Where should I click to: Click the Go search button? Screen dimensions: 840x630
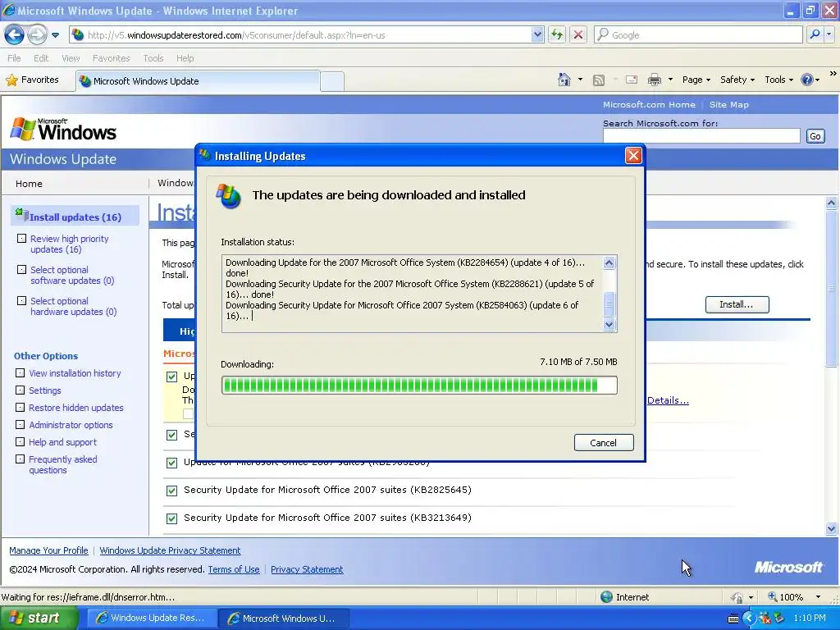(x=815, y=136)
